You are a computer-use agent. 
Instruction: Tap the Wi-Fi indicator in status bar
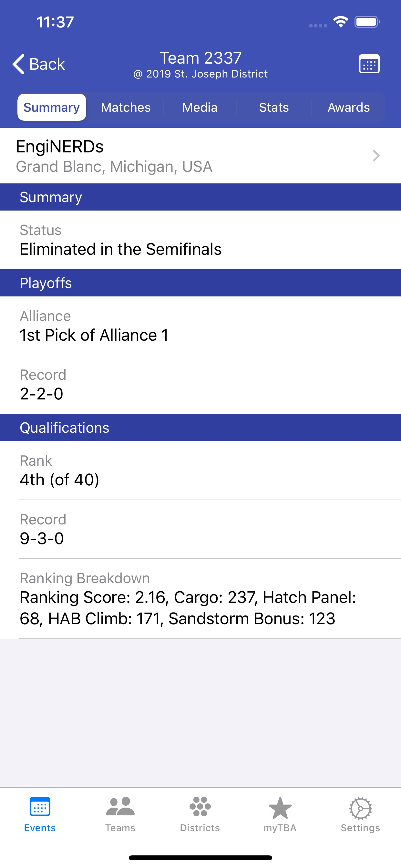341,22
